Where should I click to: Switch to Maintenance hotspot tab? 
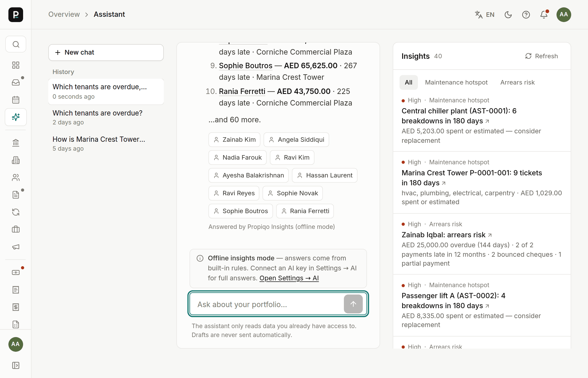click(456, 82)
